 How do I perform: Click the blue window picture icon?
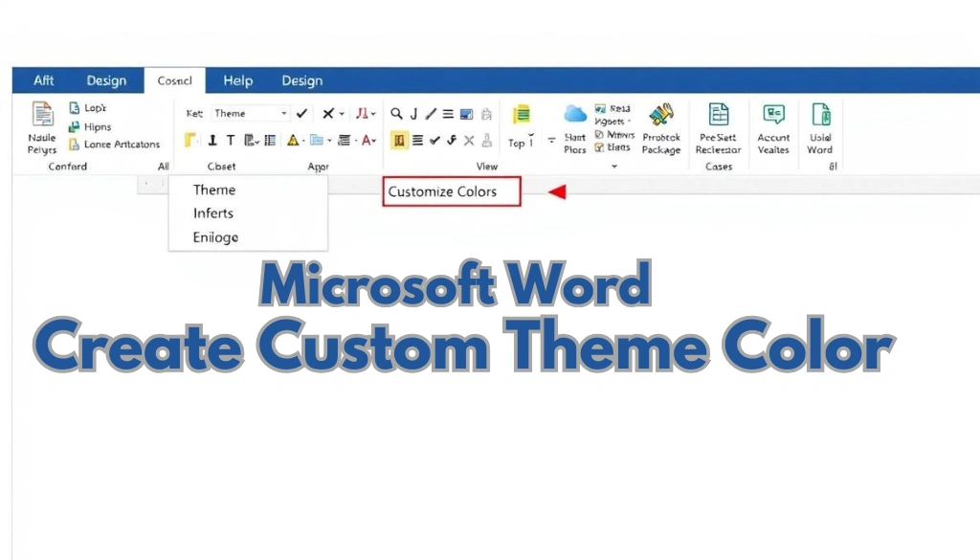click(x=466, y=114)
